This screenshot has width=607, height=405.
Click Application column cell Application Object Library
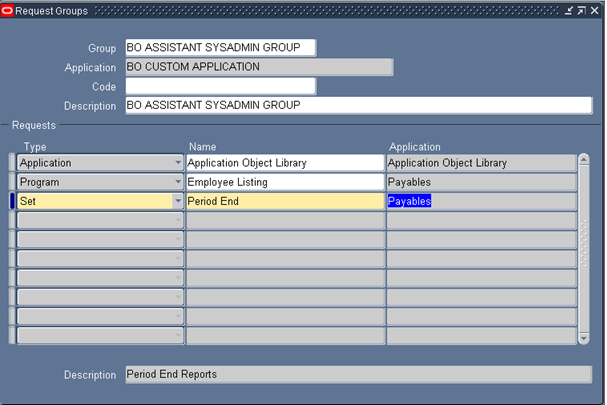click(482, 163)
